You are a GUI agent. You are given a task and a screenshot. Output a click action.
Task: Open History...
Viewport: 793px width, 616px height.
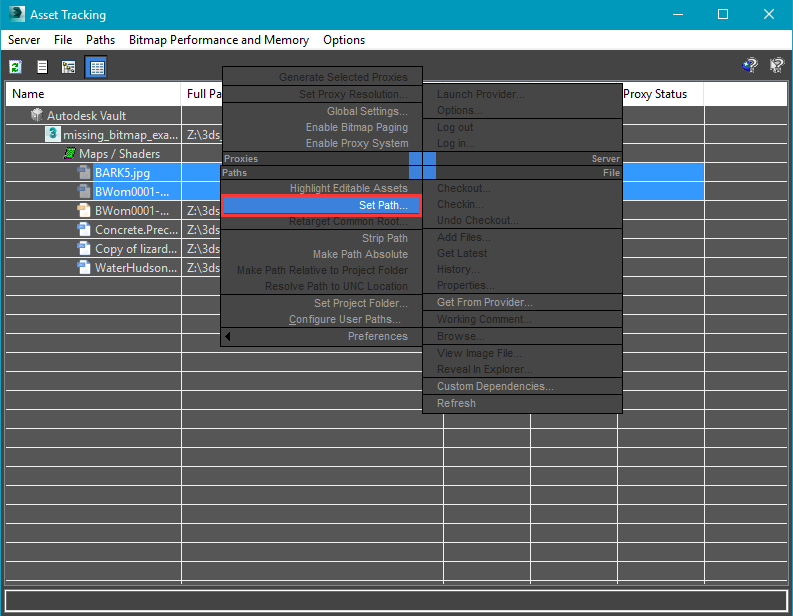tap(458, 270)
